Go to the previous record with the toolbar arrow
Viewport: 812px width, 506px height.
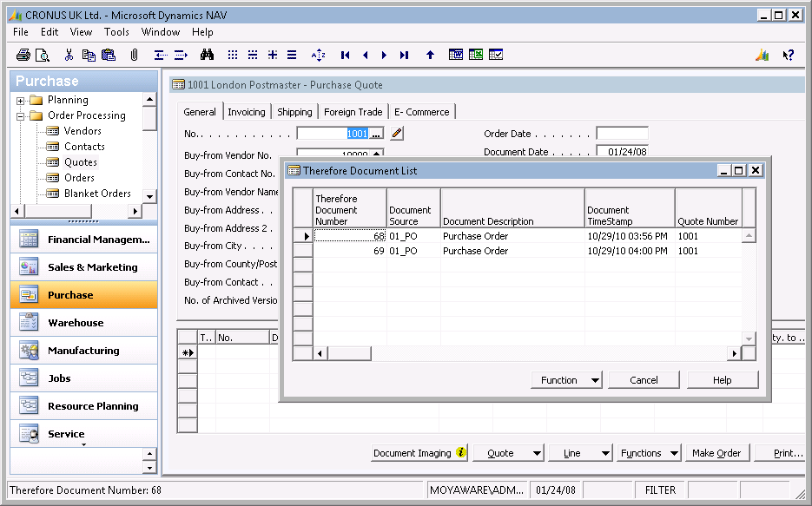[x=365, y=55]
